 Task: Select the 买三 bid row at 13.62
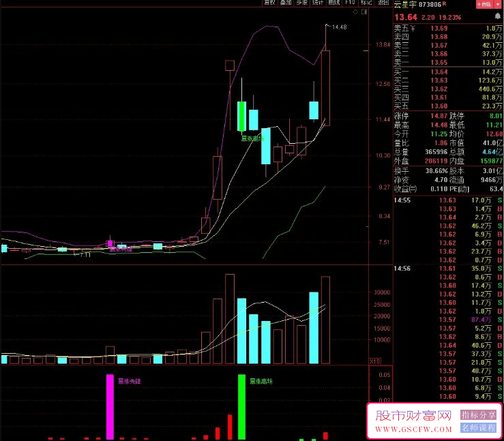448,89
